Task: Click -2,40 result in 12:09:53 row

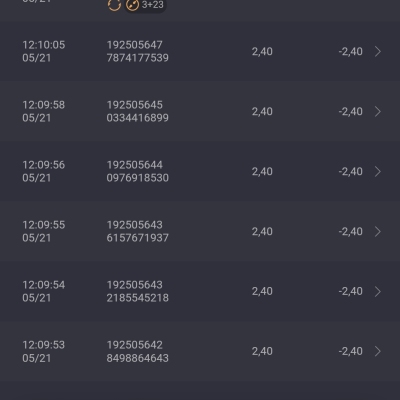Action: tap(351, 351)
